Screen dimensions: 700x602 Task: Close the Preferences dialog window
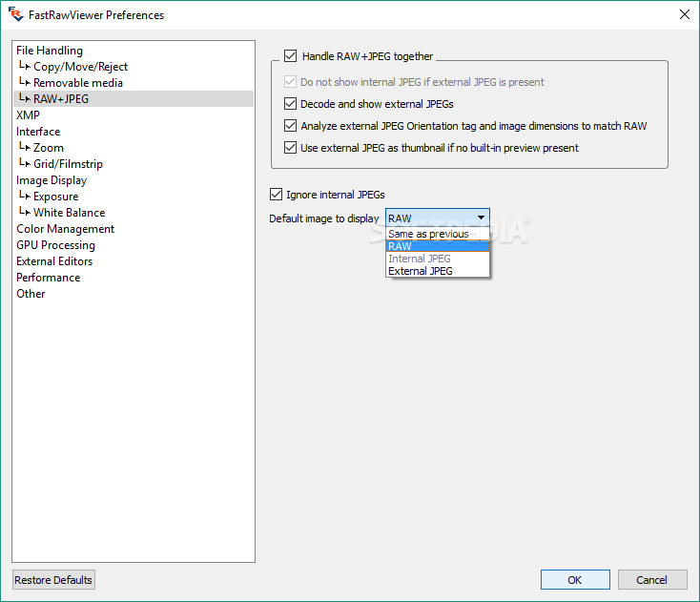pyautogui.click(x=685, y=14)
